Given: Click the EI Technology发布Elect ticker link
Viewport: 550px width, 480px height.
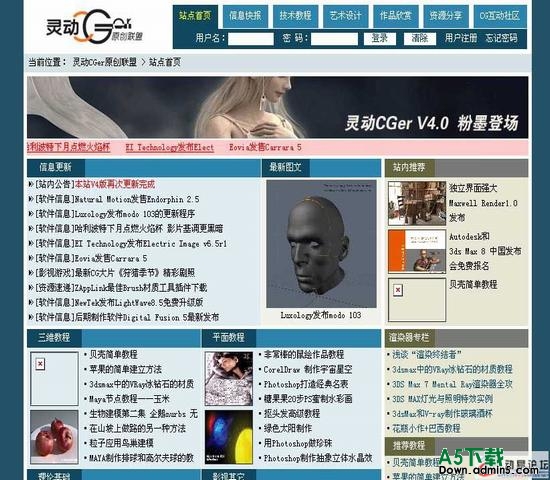Looking at the screenshot, I should tap(170, 148).
